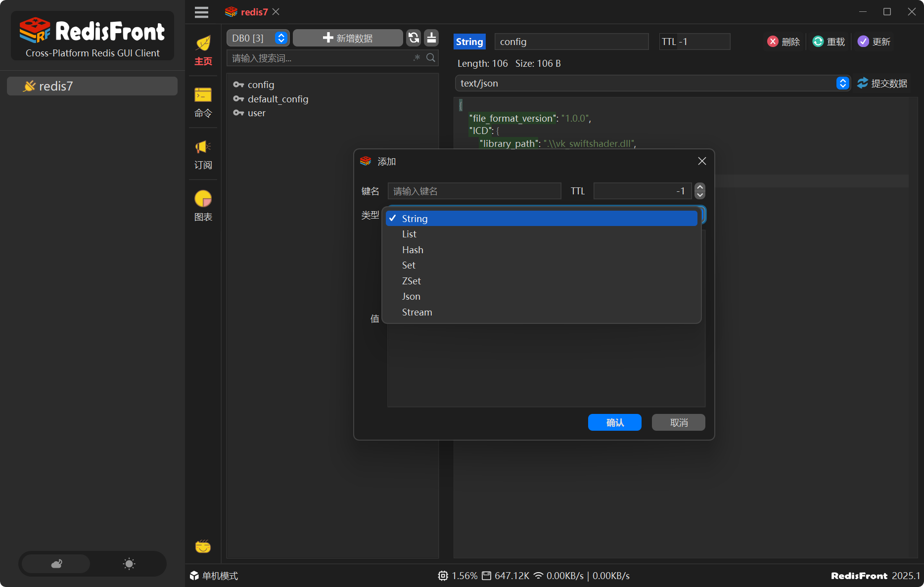Click the Size: 106 B text

coord(538,63)
